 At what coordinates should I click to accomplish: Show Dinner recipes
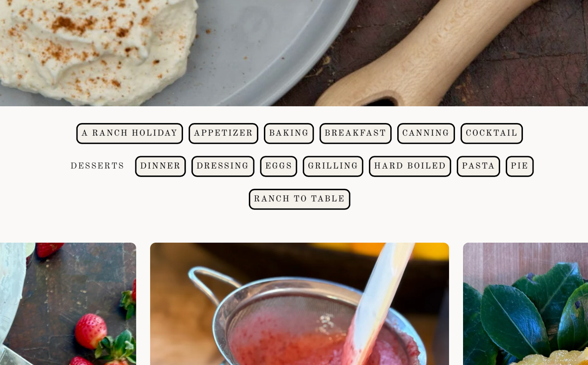pyautogui.click(x=160, y=166)
